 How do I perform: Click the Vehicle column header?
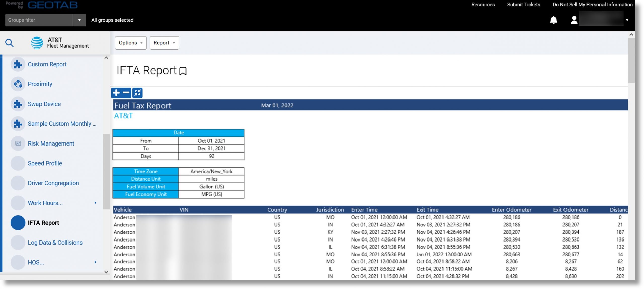click(x=123, y=210)
